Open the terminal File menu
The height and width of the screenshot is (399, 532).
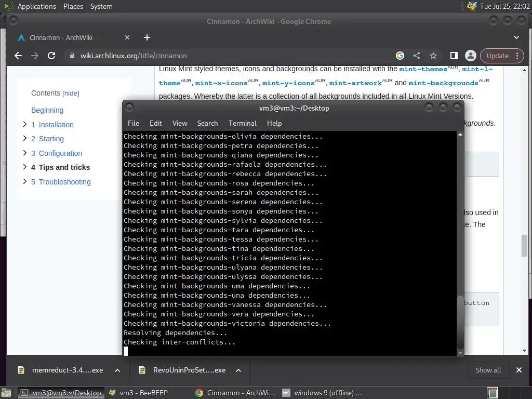pos(134,124)
